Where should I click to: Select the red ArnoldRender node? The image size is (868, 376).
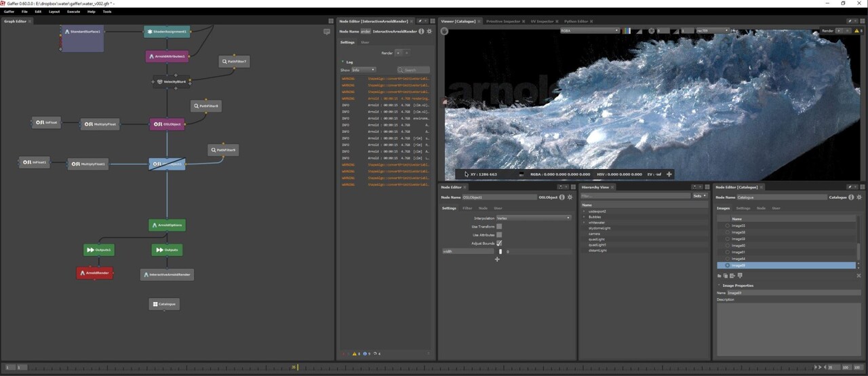94,273
